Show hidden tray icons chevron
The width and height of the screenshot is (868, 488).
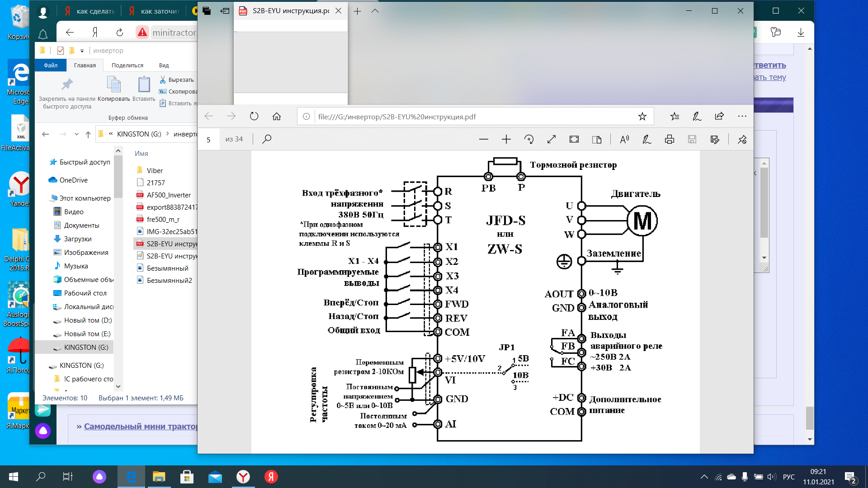point(704,477)
